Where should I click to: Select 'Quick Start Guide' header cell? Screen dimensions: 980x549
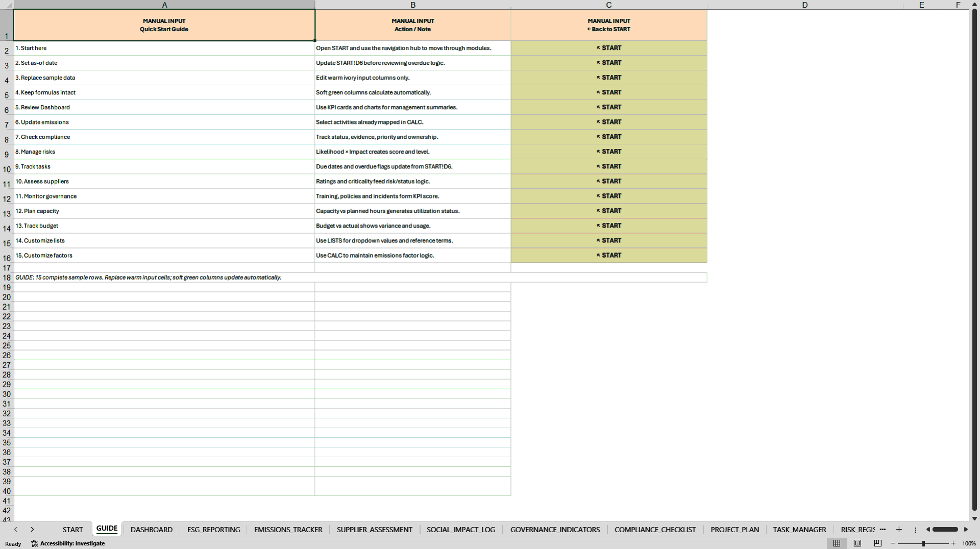[164, 25]
